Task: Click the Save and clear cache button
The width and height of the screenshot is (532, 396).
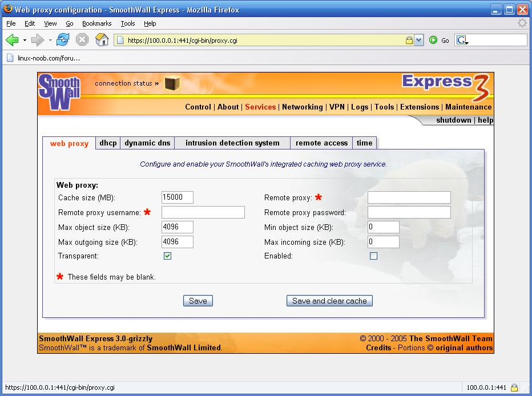Action: point(329,301)
